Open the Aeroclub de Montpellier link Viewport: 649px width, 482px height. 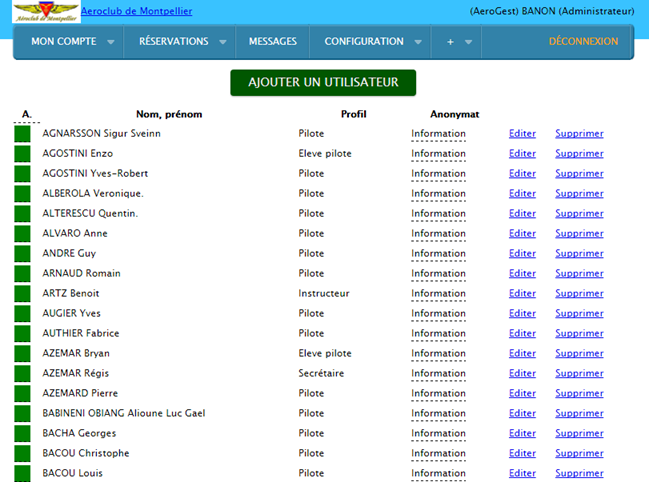[x=136, y=11]
